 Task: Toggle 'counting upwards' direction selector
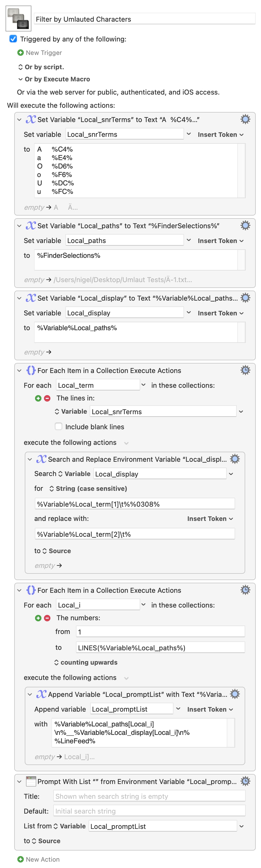pos(86,662)
